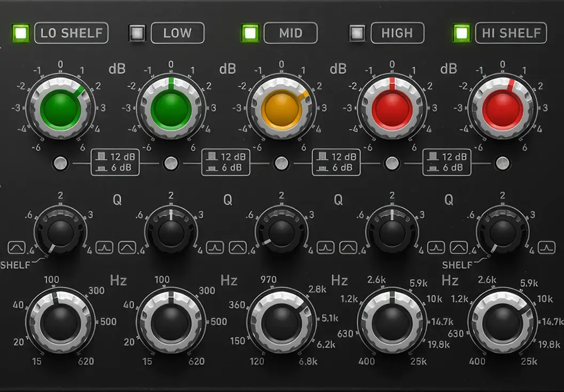Viewport: 564px width, 392px height.
Task: Click 12 dB / 6 dB box between LOW and MID
Action: tap(225, 162)
